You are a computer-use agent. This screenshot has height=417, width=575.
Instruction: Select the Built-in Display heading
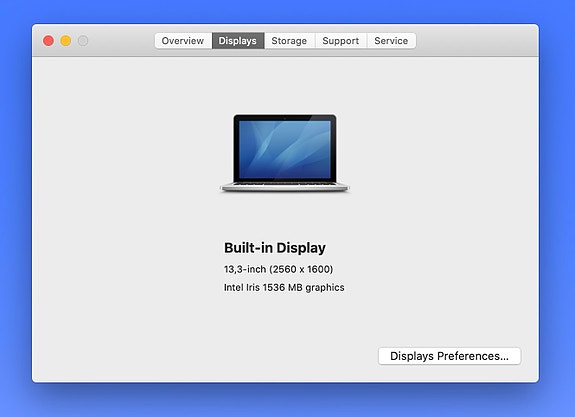point(275,248)
